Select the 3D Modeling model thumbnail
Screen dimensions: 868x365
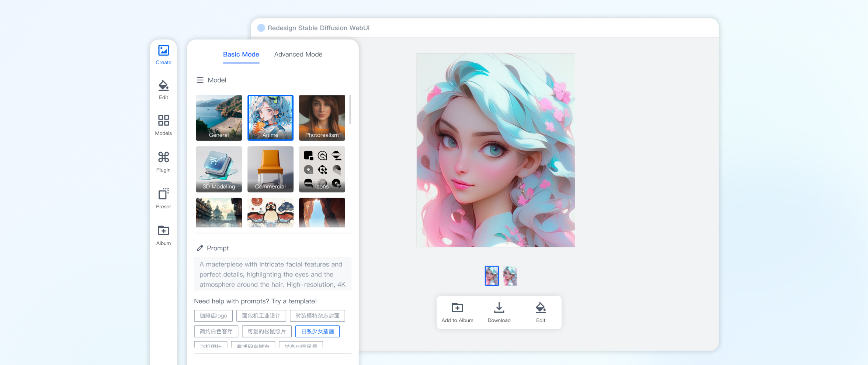[x=219, y=169]
